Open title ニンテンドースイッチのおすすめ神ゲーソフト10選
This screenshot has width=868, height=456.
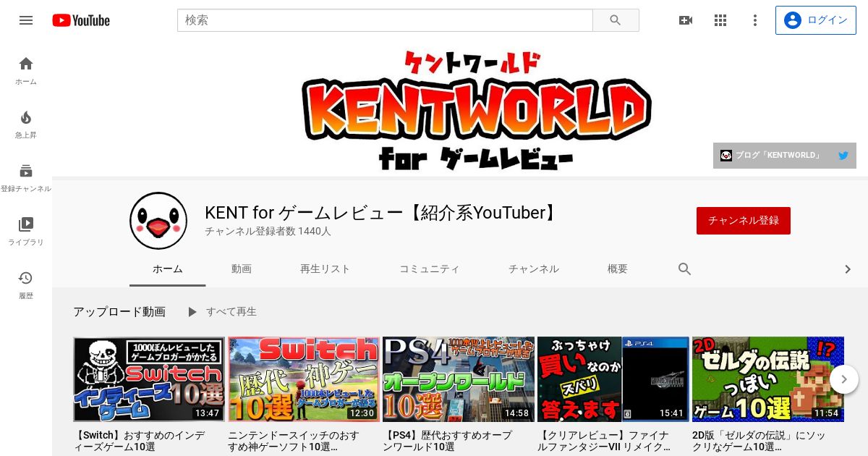293,442
